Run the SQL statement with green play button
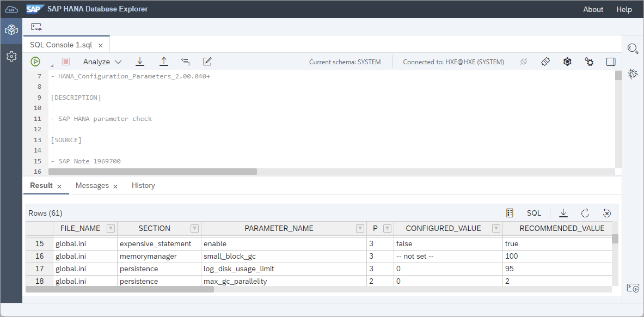Screen dimensions: 644x317 point(35,62)
